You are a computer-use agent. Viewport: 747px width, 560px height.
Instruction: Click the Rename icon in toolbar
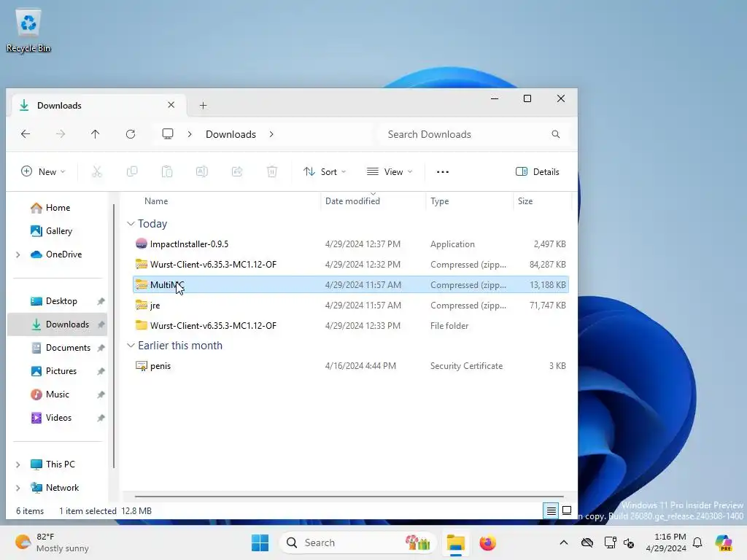pyautogui.click(x=202, y=171)
